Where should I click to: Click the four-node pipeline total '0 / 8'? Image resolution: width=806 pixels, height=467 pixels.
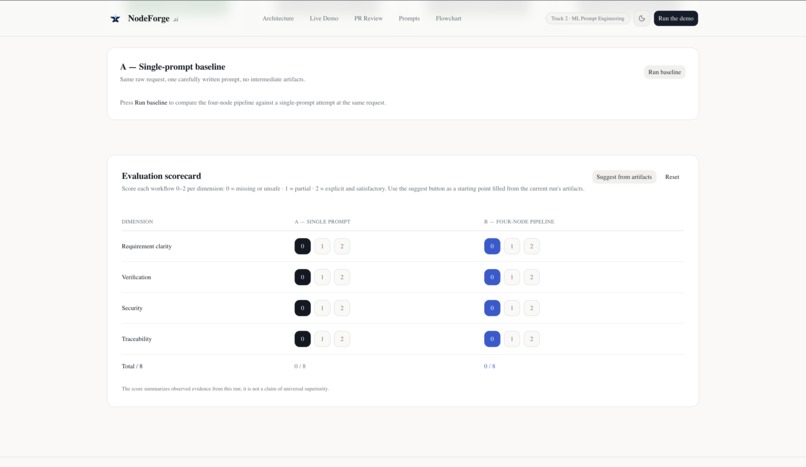489,366
